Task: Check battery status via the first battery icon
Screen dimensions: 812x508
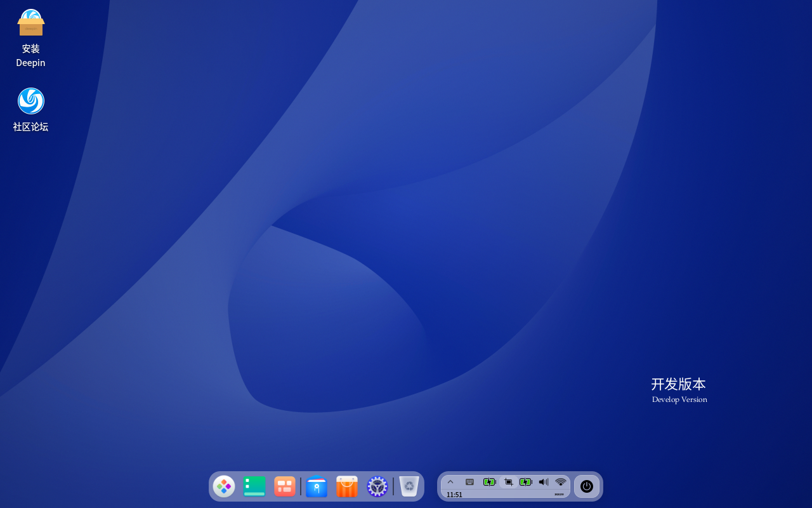Action: coord(490,482)
